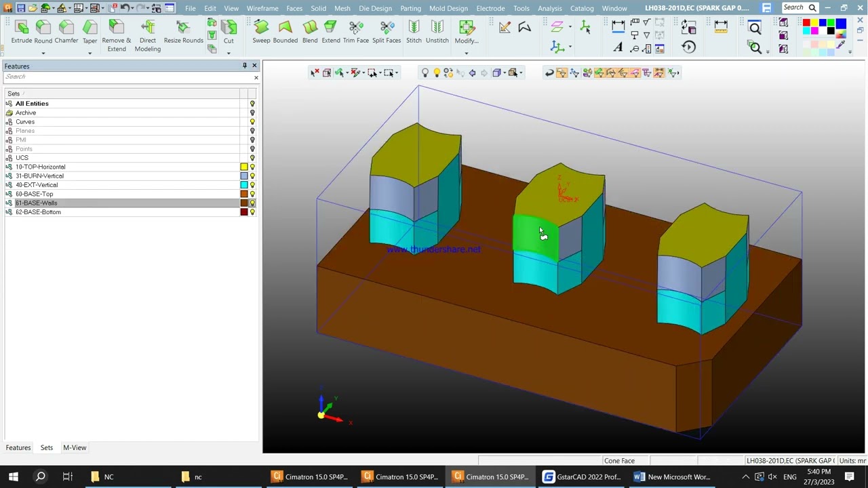Toggle visibility bulb for All Entities
The image size is (868, 488).
click(252, 104)
